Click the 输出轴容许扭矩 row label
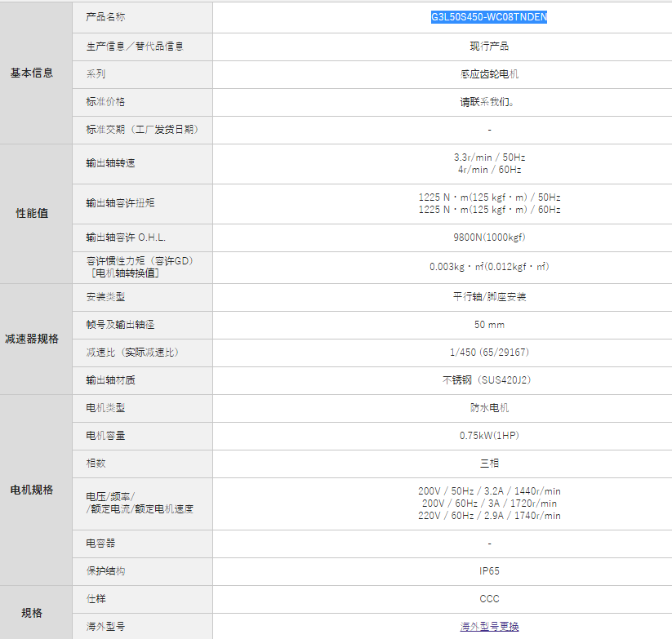The width and height of the screenshot is (672, 639). point(120,203)
